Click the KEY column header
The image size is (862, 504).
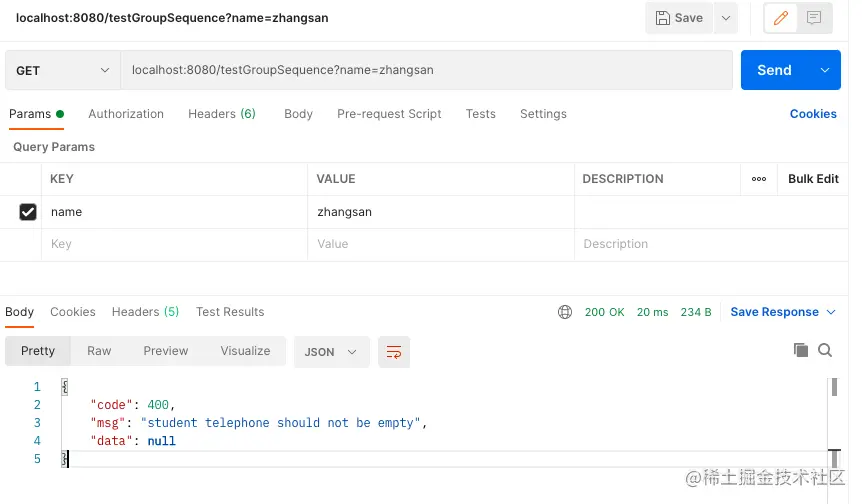[62, 179]
